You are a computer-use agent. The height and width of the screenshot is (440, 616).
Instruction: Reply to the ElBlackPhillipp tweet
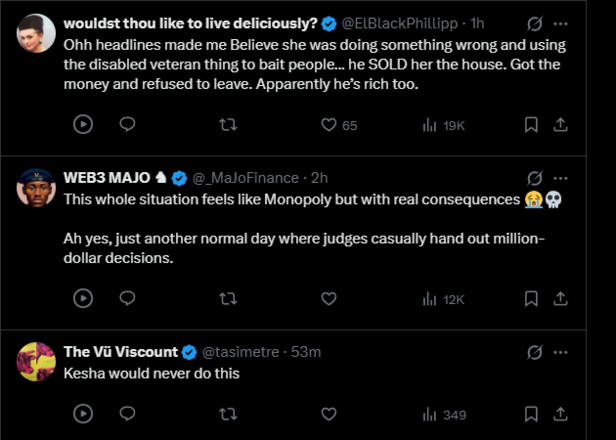pyautogui.click(x=127, y=125)
